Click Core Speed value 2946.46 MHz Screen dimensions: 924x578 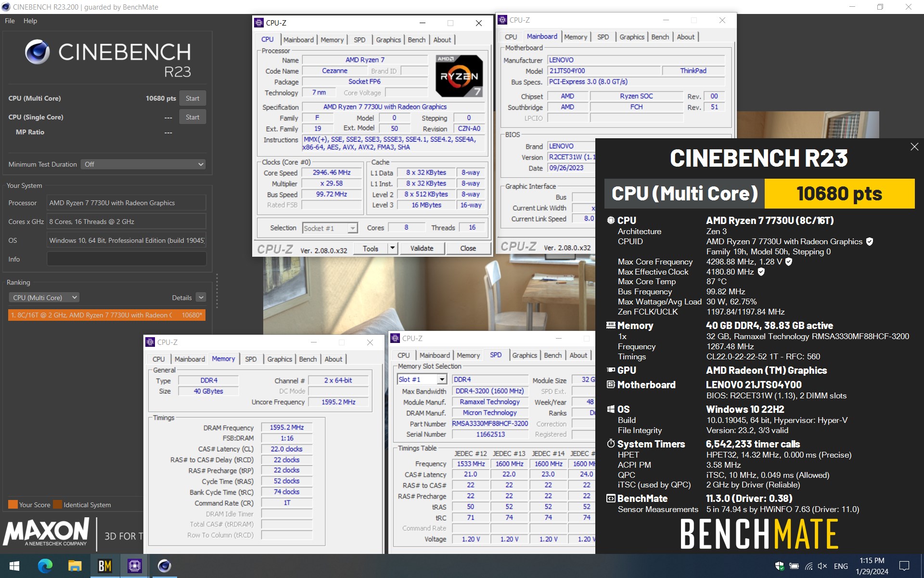point(332,172)
